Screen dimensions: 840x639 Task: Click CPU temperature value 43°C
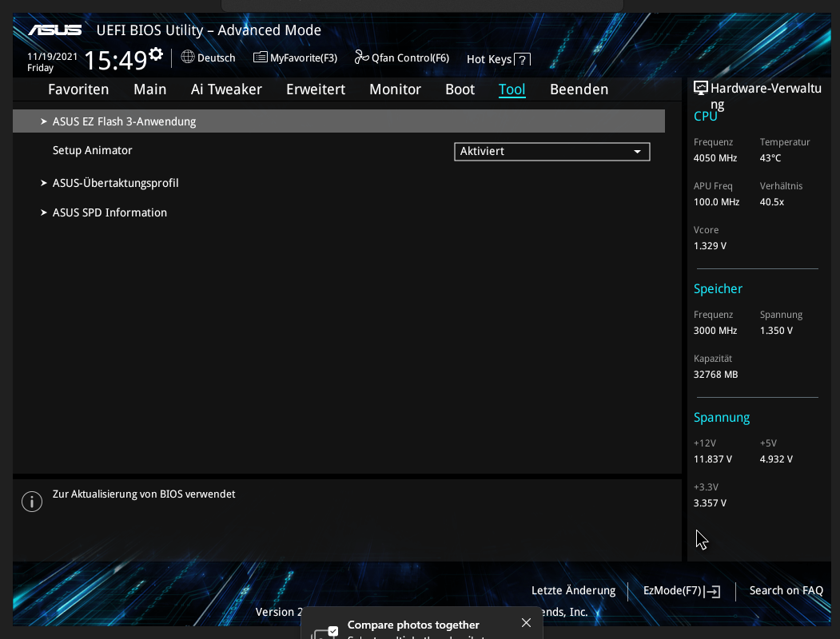(770, 158)
